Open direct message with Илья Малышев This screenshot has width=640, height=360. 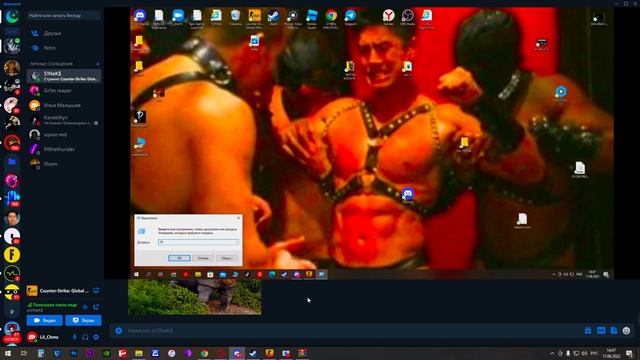tap(64, 105)
